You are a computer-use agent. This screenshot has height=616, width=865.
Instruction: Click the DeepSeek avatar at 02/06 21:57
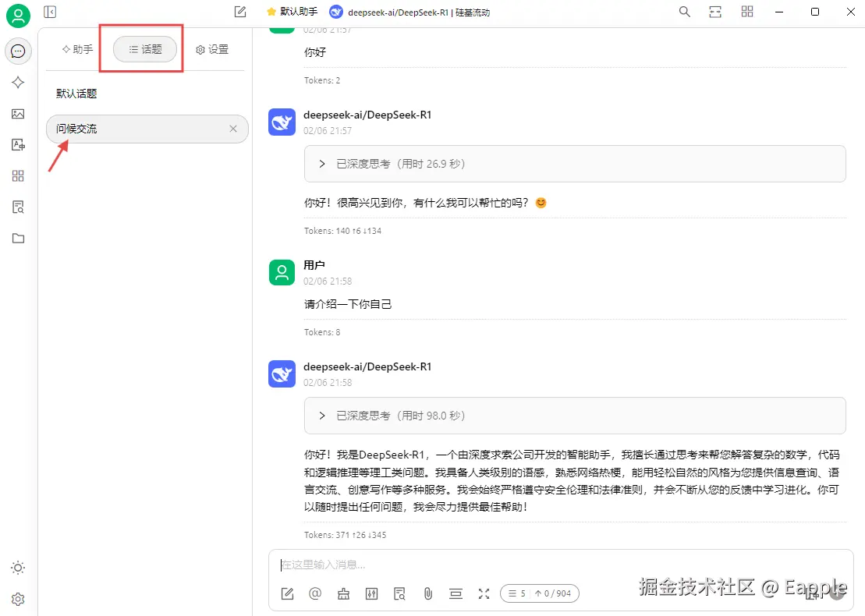282,122
